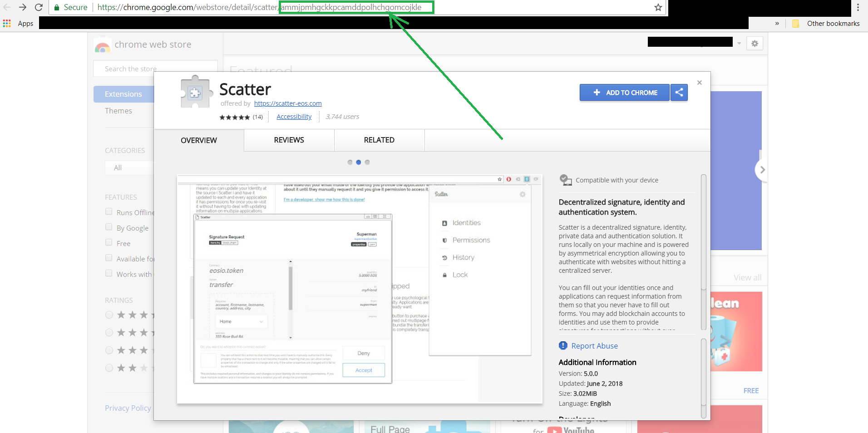This screenshot has height=433, width=868.
Task: Select Themes in the sidebar
Action: coord(118,111)
